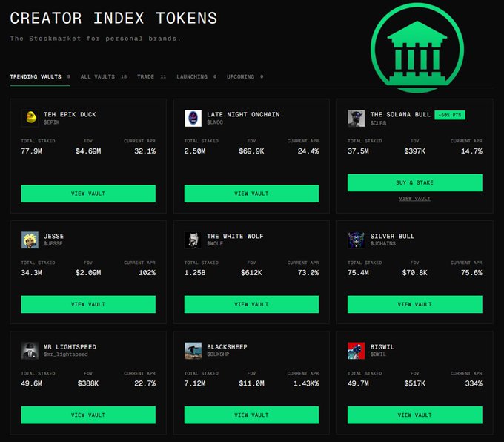
Task: Click the $388K FDV value
Action: [88, 383]
